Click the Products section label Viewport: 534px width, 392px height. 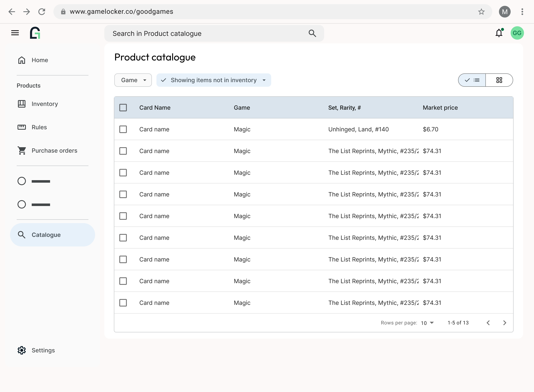29,86
